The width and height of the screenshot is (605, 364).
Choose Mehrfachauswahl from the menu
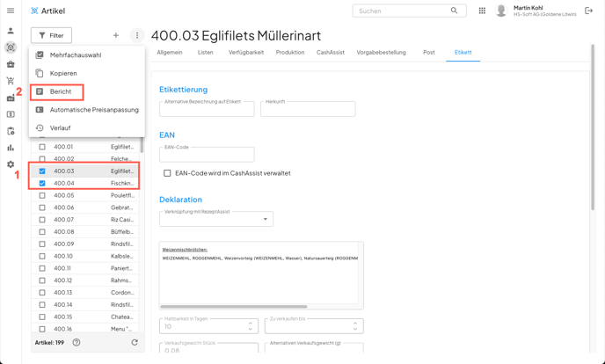pos(87,55)
